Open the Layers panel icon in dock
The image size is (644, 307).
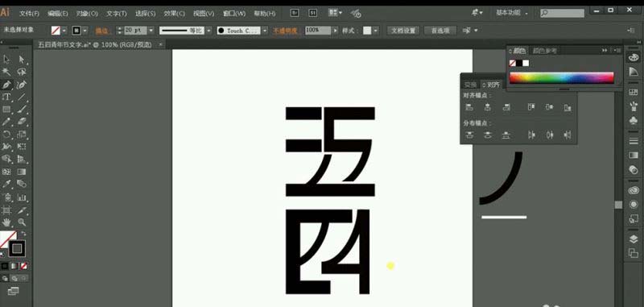point(634,239)
